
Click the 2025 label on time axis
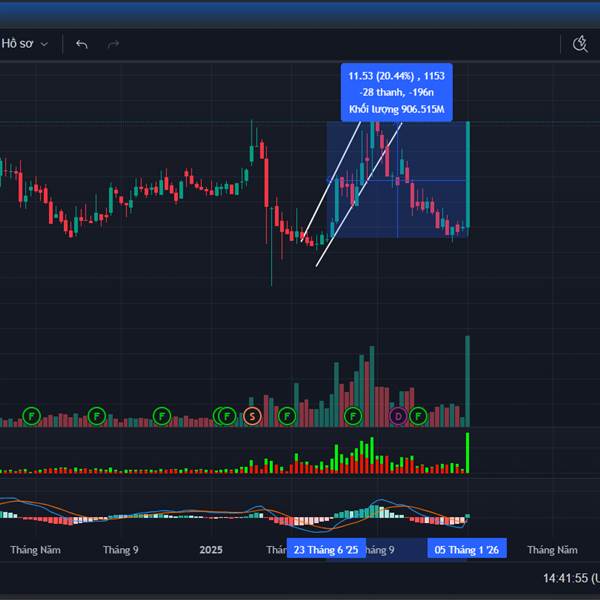click(x=211, y=550)
